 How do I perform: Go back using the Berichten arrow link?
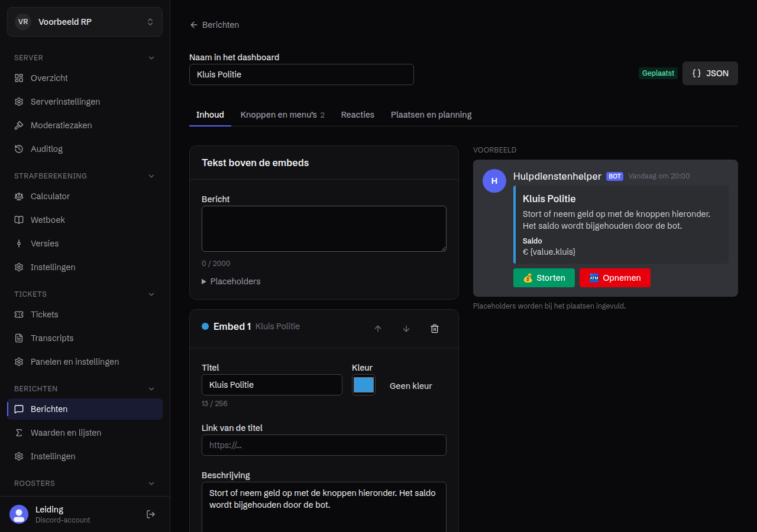tap(214, 25)
